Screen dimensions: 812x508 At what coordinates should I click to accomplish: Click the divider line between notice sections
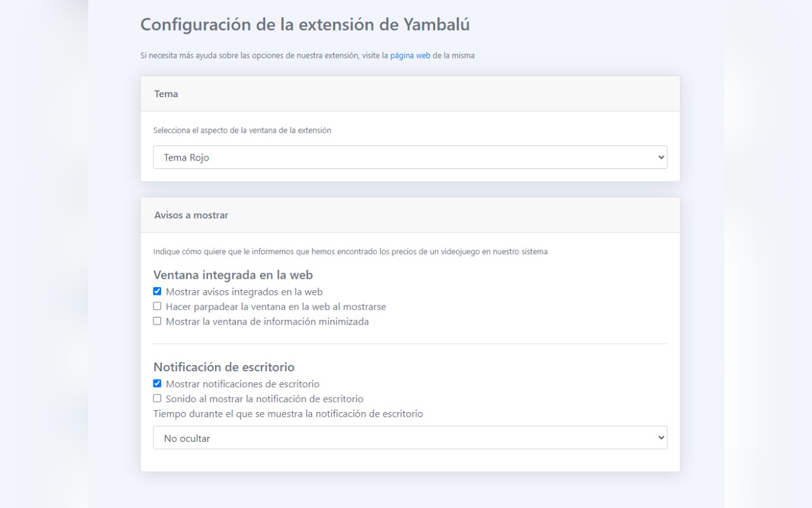(x=410, y=344)
